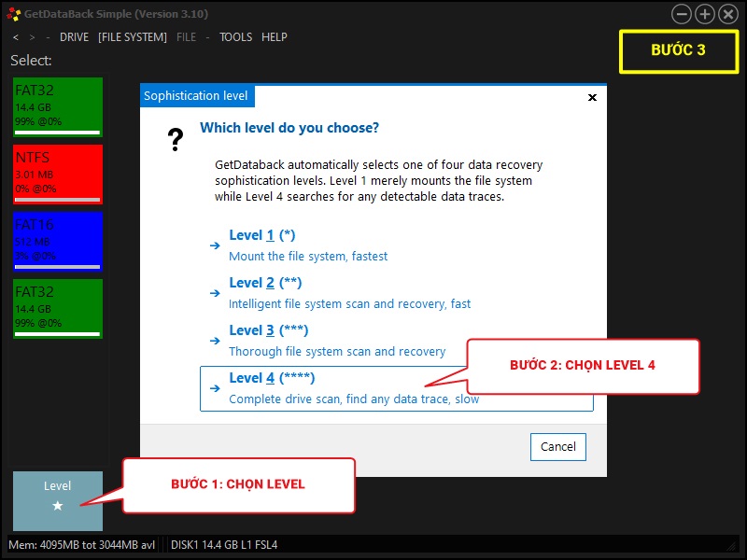Click the "Which level do you choose?" heading
The width and height of the screenshot is (747, 560).
[x=289, y=128]
